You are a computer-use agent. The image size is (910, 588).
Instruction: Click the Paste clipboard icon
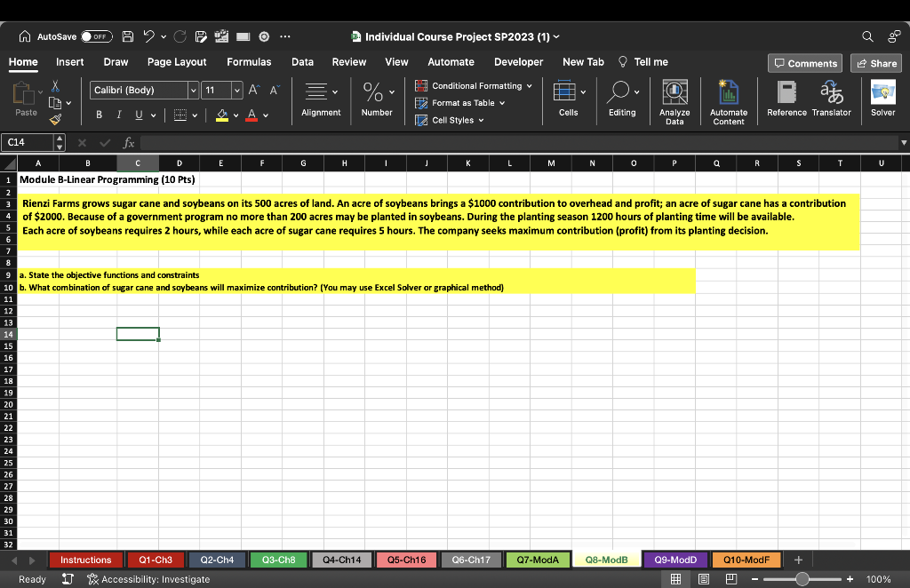click(23, 94)
